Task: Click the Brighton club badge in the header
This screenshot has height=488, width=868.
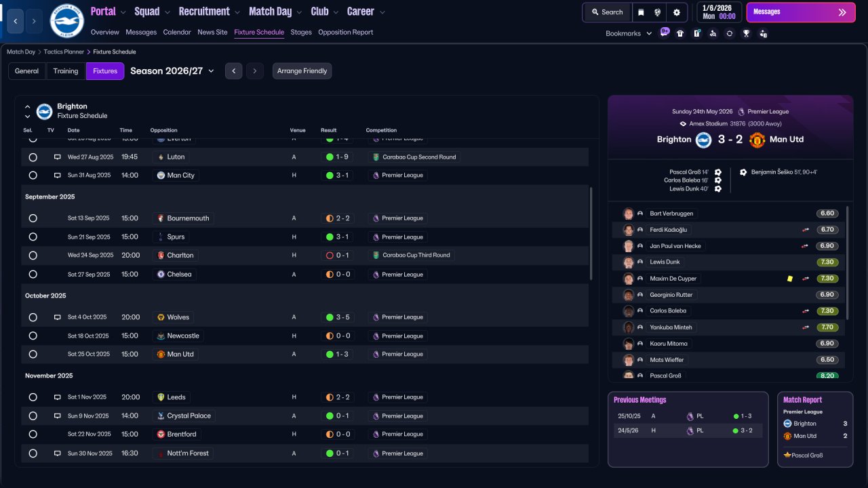Action: 66,21
